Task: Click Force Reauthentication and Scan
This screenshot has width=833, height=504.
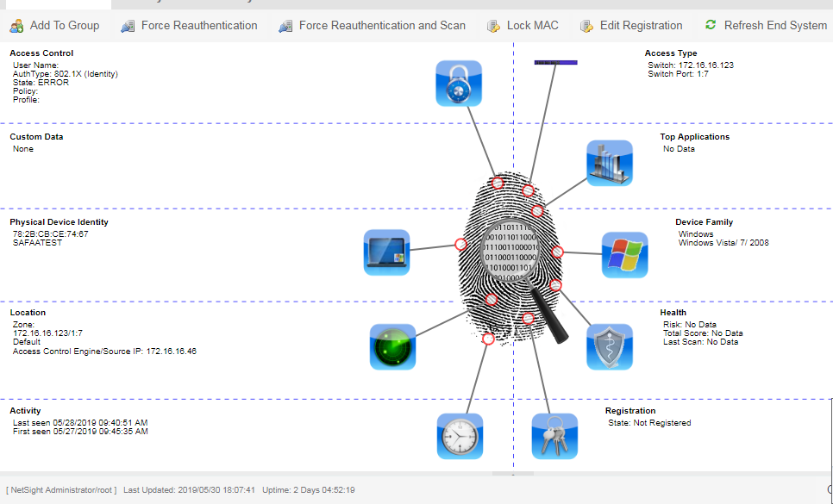Action: click(x=372, y=26)
